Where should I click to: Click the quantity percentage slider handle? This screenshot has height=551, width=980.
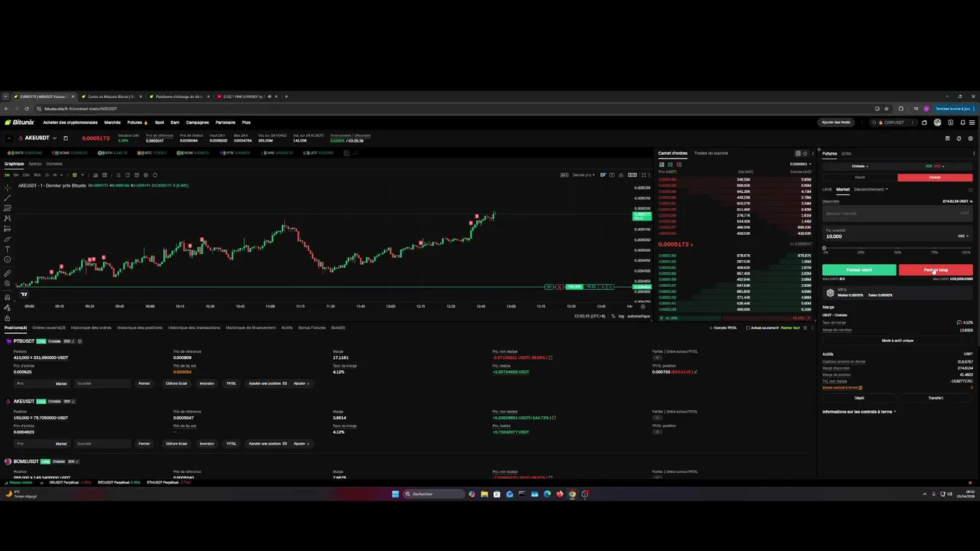click(x=825, y=248)
